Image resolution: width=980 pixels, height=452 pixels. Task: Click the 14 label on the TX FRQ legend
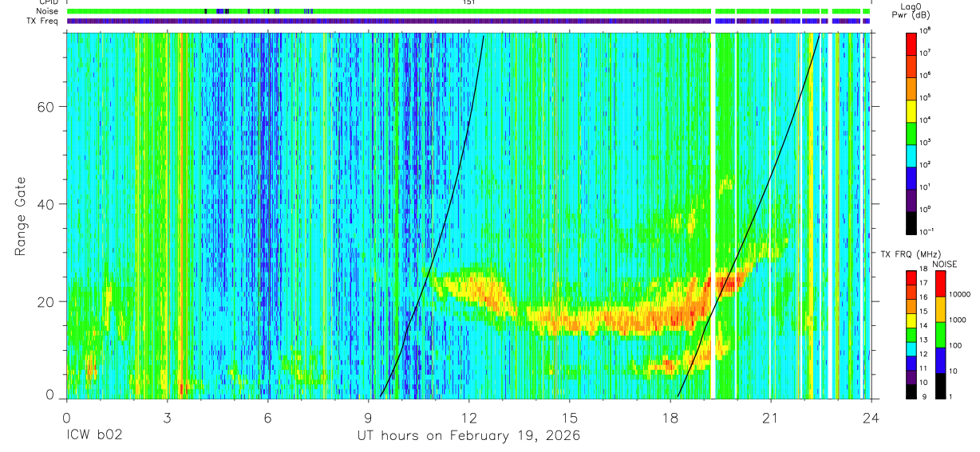click(x=923, y=326)
